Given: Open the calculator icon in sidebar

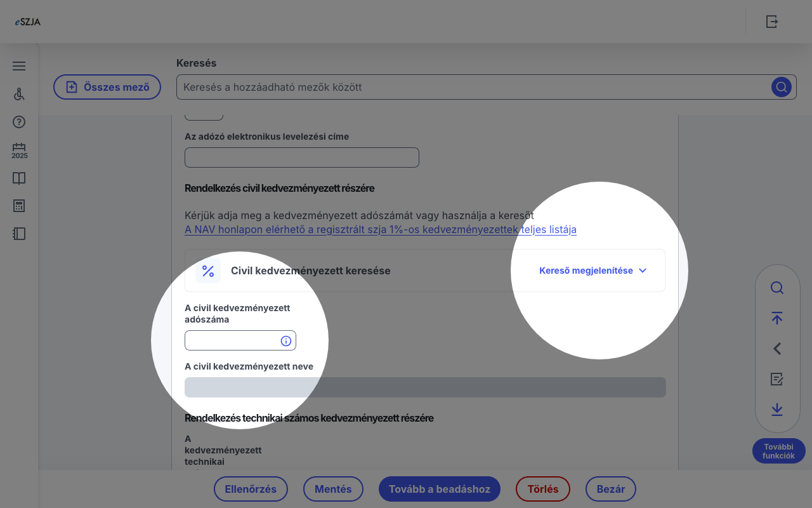Looking at the screenshot, I should pos(19,206).
